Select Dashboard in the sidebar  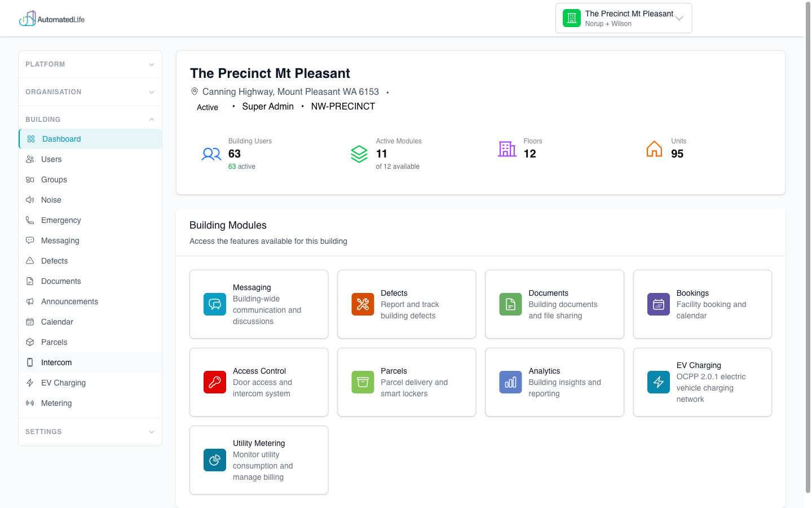(61, 139)
